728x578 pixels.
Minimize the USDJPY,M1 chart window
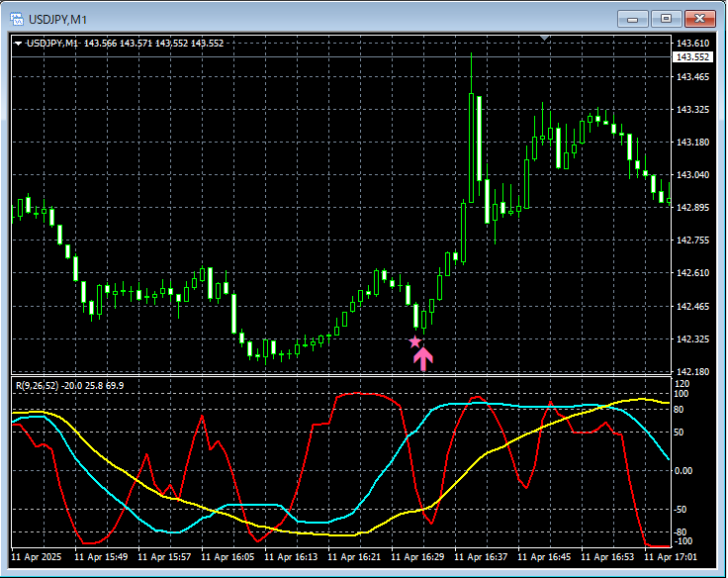(632, 19)
